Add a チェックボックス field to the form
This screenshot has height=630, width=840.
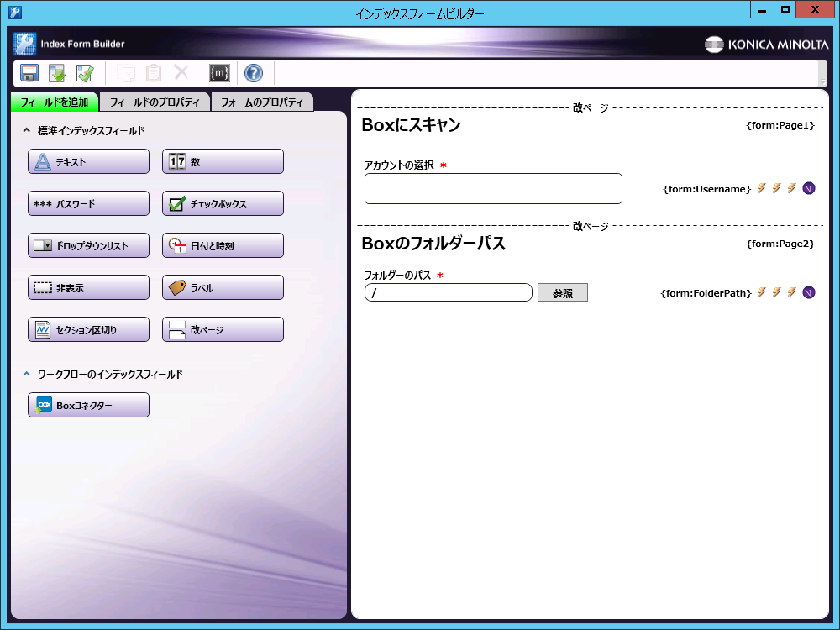(x=223, y=203)
